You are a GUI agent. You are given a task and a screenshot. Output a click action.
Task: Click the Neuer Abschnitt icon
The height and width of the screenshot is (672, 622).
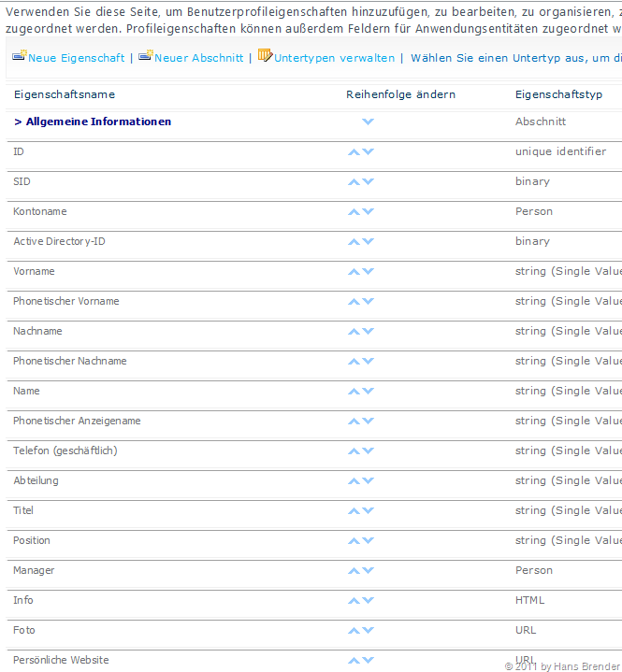(x=145, y=57)
